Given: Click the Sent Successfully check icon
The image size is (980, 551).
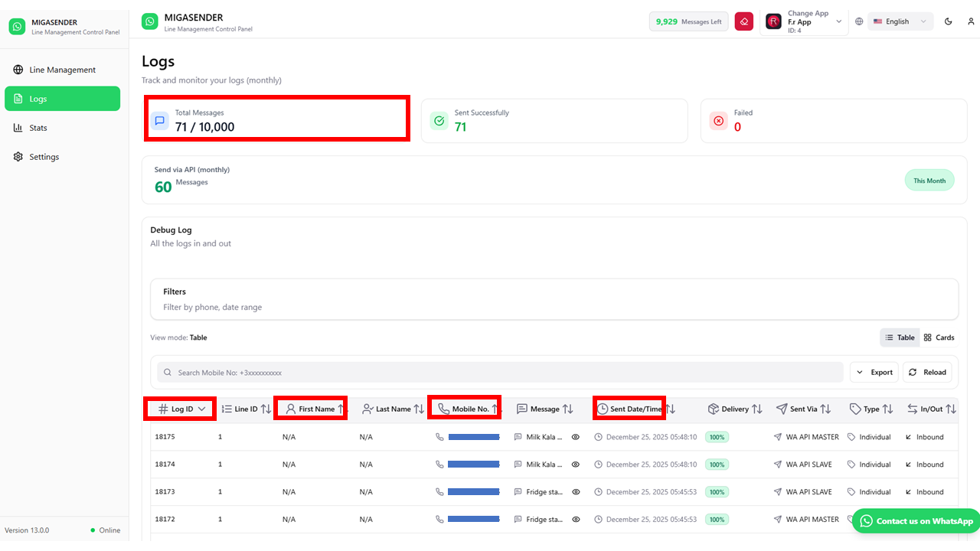Looking at the screenshot, I should [x=439, y=120].
